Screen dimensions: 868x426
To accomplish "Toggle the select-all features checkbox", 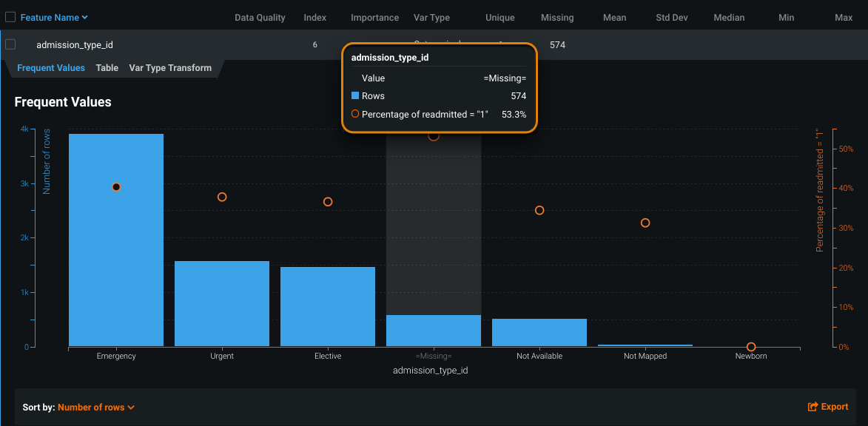I will (x=10, y=17).
